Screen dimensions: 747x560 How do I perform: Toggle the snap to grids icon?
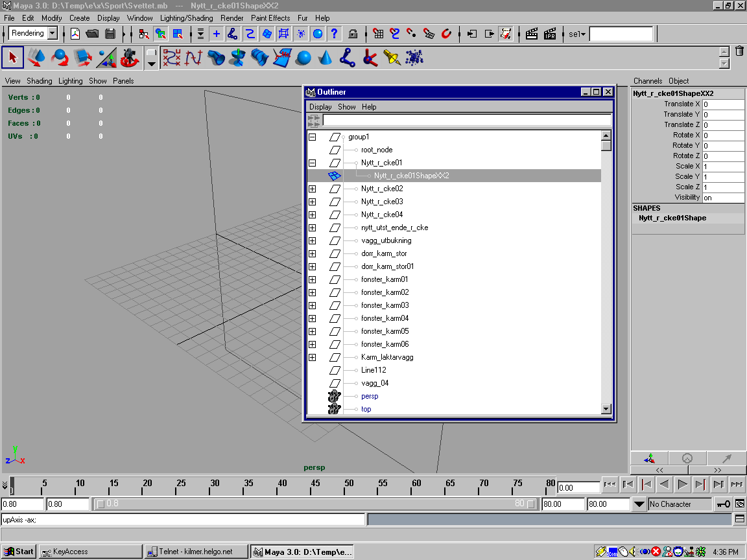(379, 34)
